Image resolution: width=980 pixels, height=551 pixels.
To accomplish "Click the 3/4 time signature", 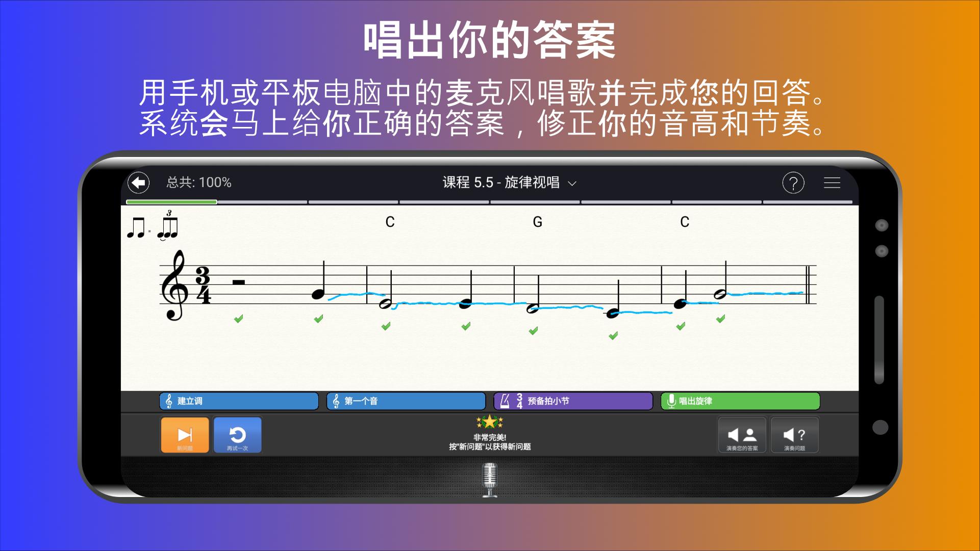I will [x=203, y=285].
